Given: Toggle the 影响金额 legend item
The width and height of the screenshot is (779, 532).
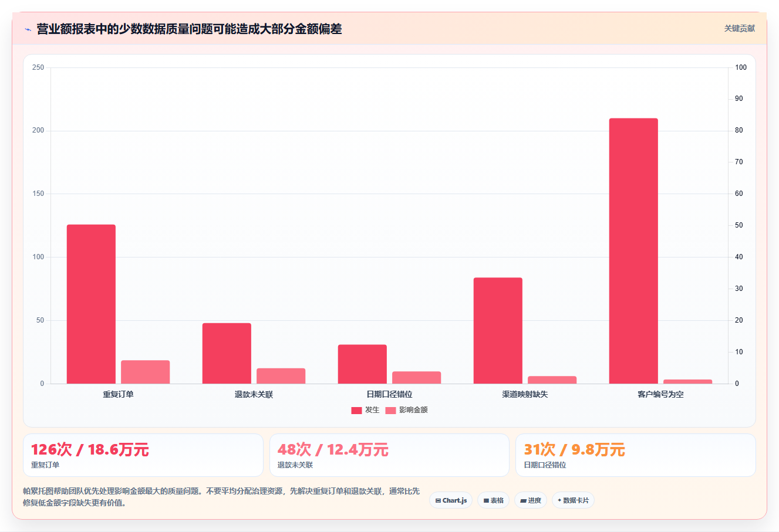Looking at the screenshot, I should (x=406, y=410).
